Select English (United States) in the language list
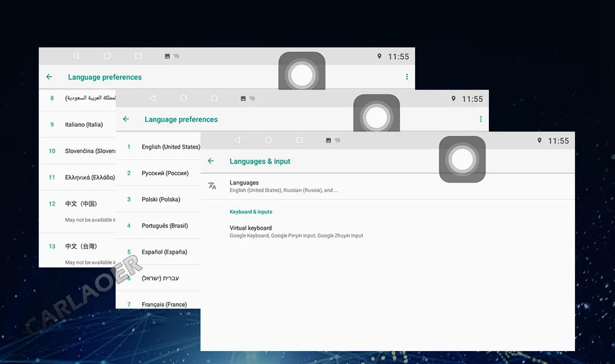This screenshot has height=364, width=615. [x=158, y=147]
